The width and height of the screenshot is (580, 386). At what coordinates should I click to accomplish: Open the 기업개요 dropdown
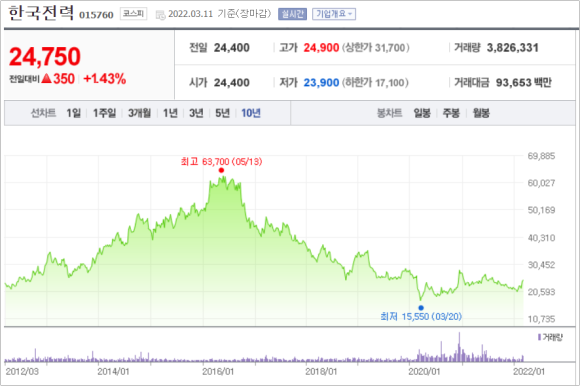tap(334, 14)
